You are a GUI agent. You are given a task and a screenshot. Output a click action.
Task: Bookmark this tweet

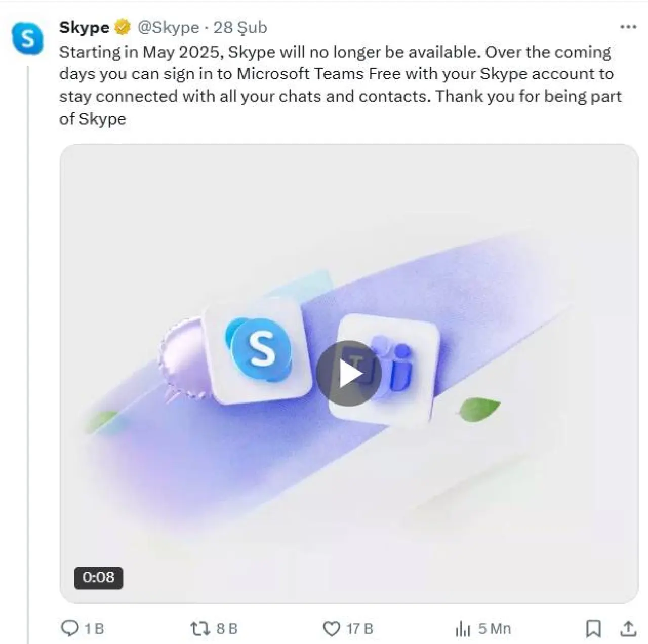click(593, 628)
